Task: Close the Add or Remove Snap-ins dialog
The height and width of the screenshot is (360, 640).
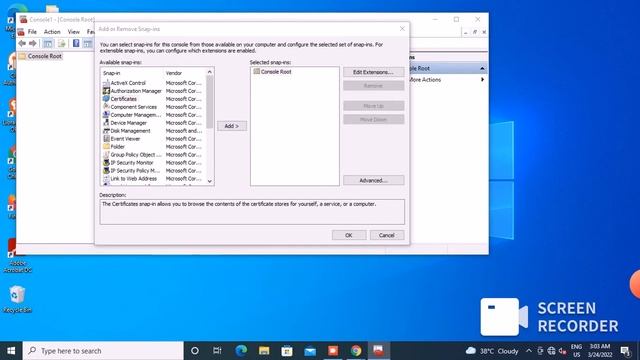Action: point(402,29)
